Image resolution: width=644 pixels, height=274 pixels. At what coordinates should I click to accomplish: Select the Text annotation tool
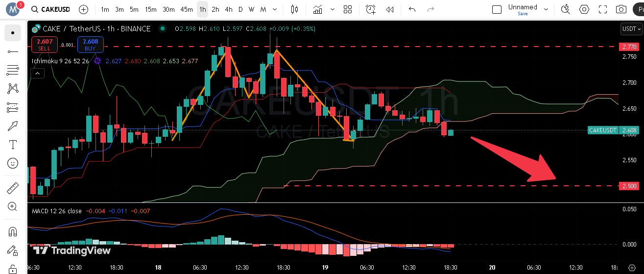pos(13,145)
